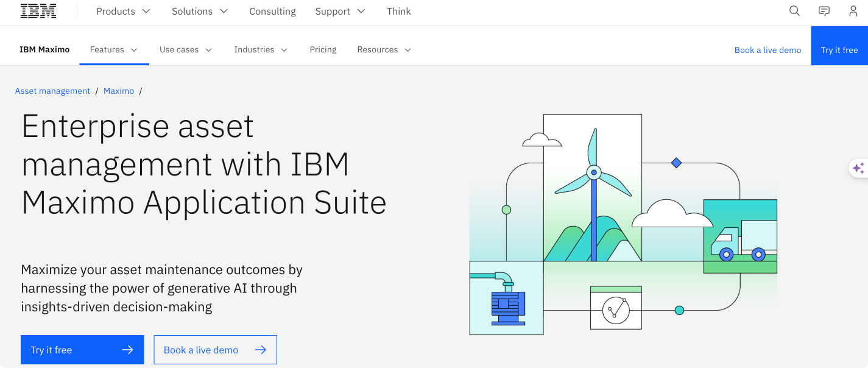The height and width of the screenshot is (368, 868).
Task: Click the Book a live demo hero button
Action: click(x=215, y=350)
